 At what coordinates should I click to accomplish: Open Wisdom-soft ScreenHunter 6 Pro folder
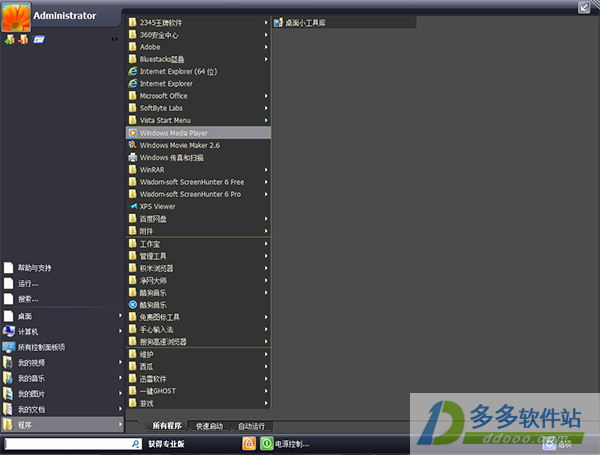(x=198, y=194)
